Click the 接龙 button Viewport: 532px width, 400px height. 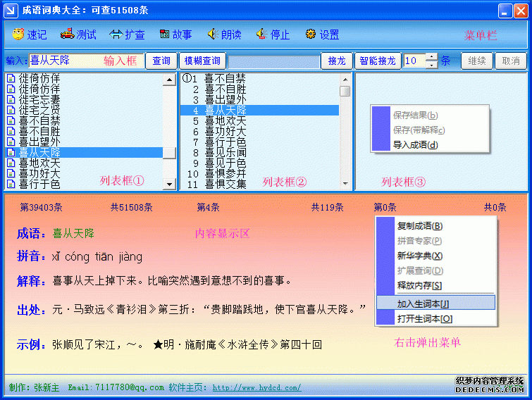click(x=337, y=61)
